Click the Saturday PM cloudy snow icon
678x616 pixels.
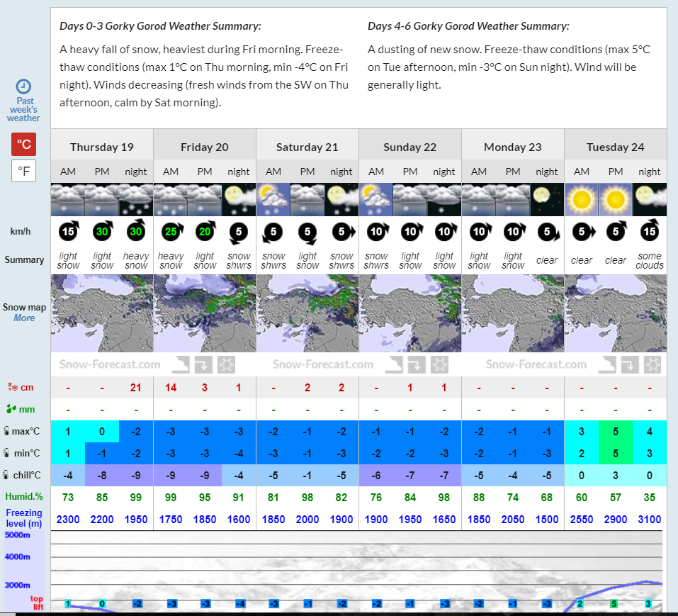[x=307, y=199]
